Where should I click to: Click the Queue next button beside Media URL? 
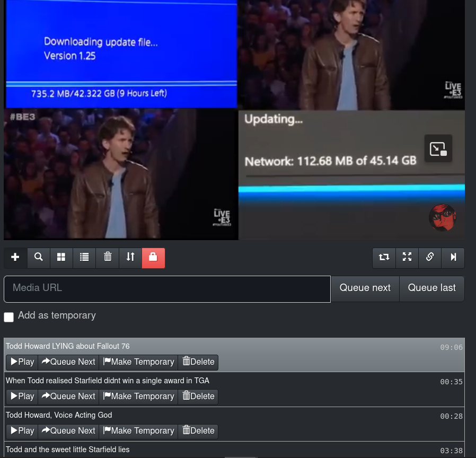tap(365, 289)
